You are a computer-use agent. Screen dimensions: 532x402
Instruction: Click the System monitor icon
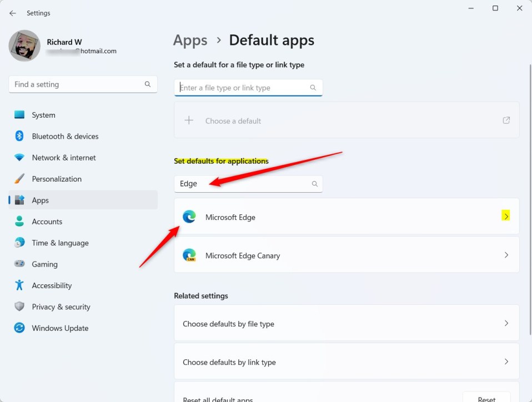click(x=19, y=115)
